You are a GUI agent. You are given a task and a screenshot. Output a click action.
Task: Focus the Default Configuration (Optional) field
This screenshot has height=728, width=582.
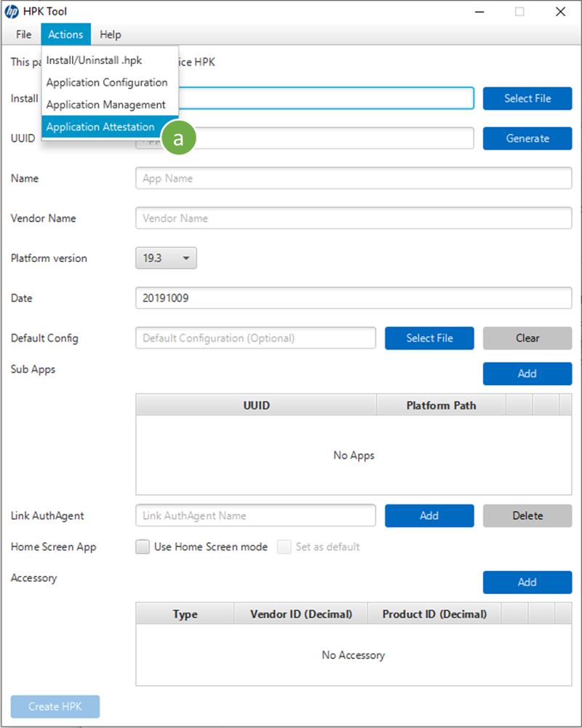[256, 338]
